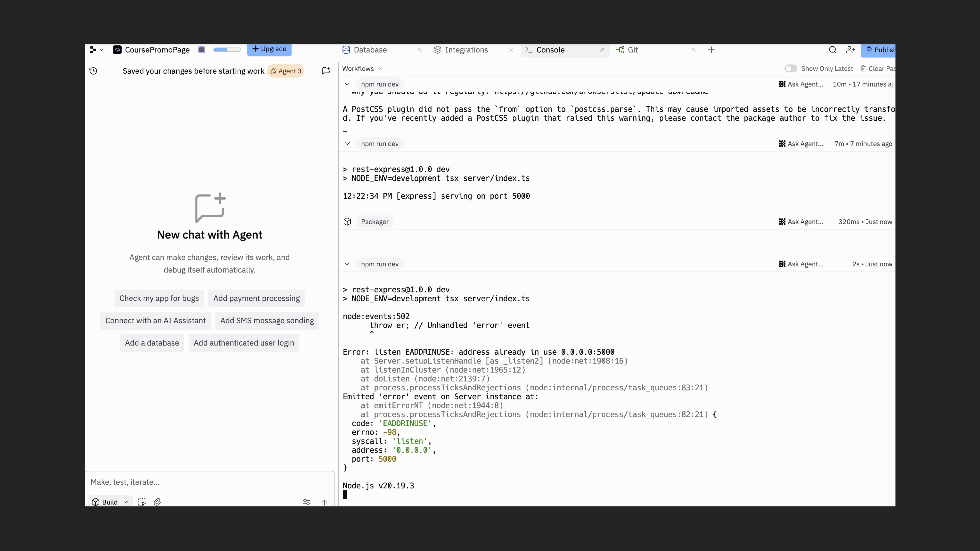Focus the Make, test, iterate input field

coord(209,482)
